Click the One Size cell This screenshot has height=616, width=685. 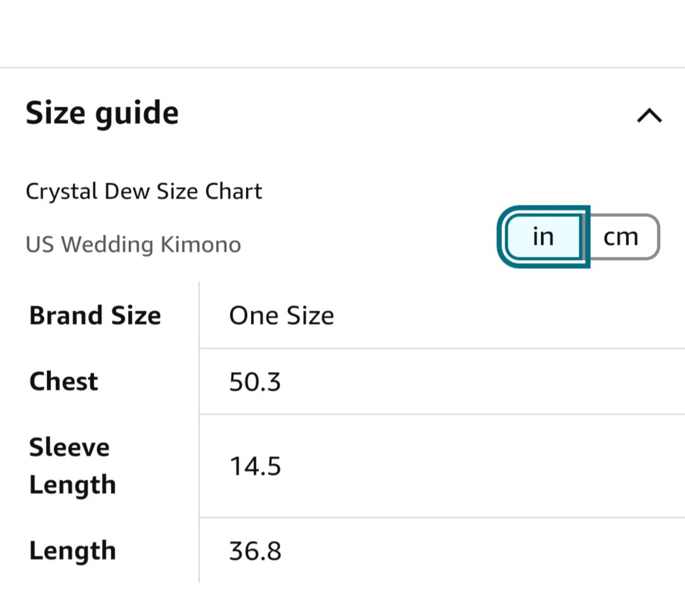point(281,316)
